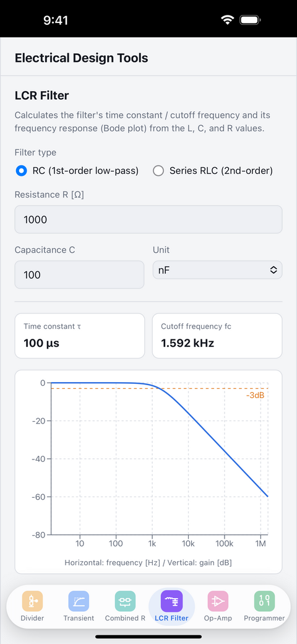This screenshot has height=644, width=297.
Task: Tap the 100k frequency axis label
Action: pos(224,544)
